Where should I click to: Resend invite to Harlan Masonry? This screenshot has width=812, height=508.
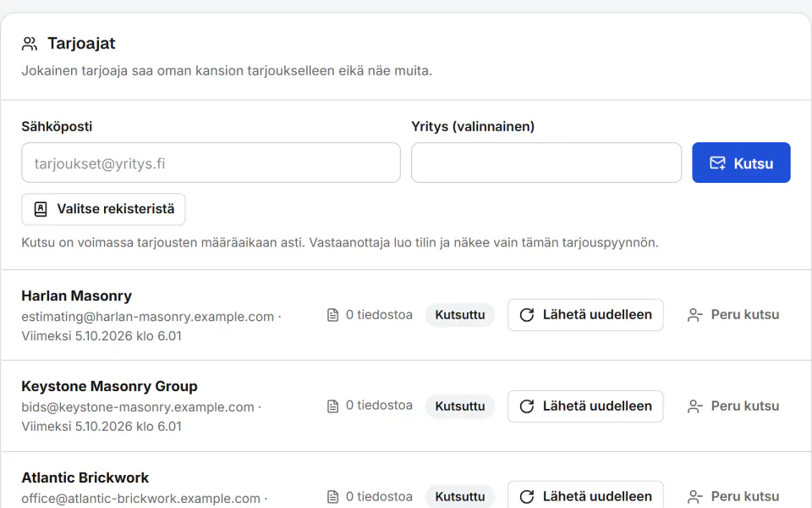(585, 315)
